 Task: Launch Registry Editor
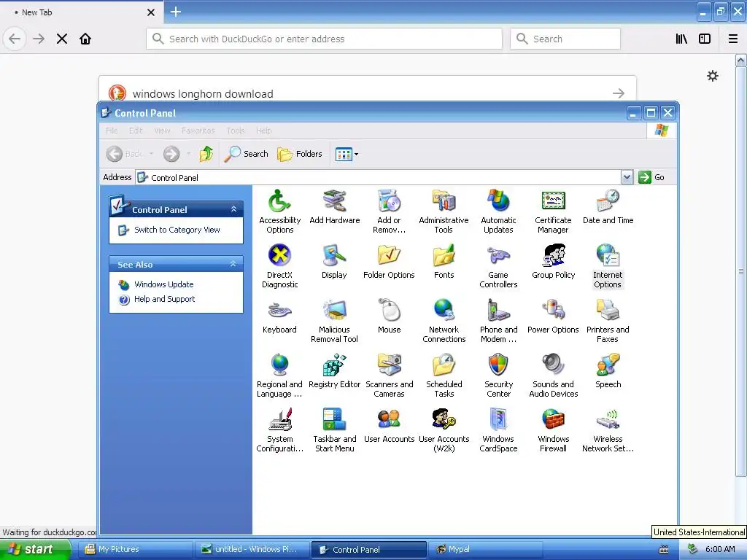[334, 371]
